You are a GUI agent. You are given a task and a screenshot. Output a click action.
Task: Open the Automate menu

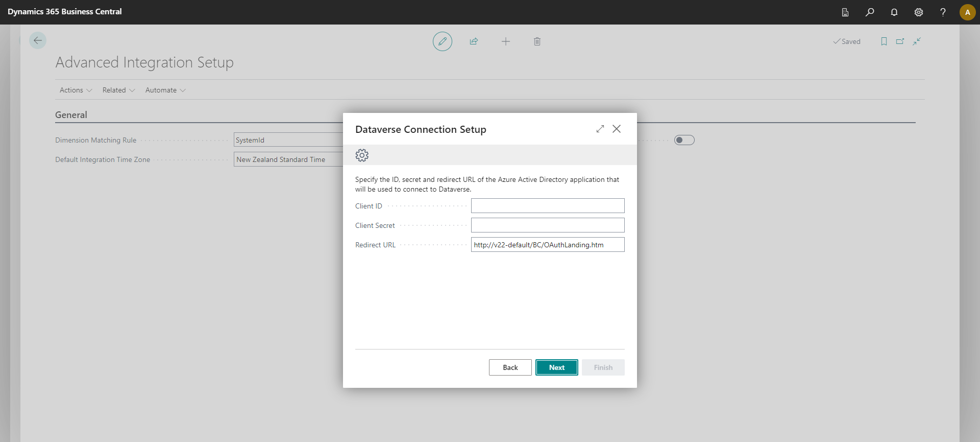coord(165,90)
